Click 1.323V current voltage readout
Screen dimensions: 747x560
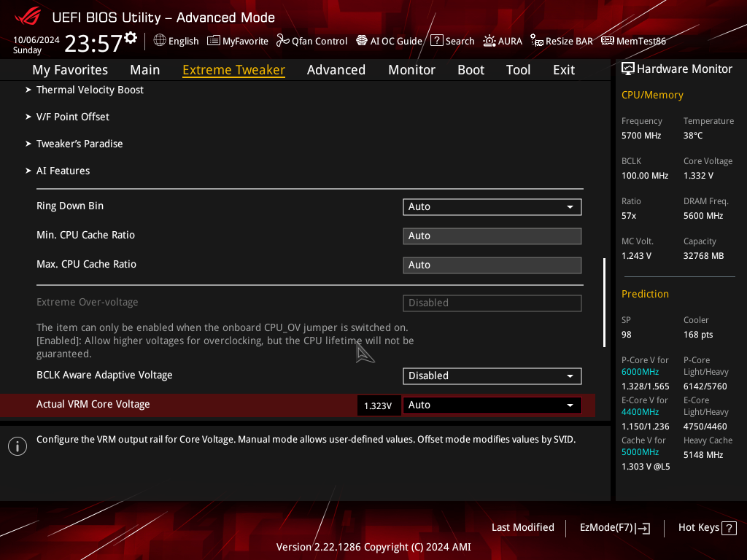coord(378,405)
